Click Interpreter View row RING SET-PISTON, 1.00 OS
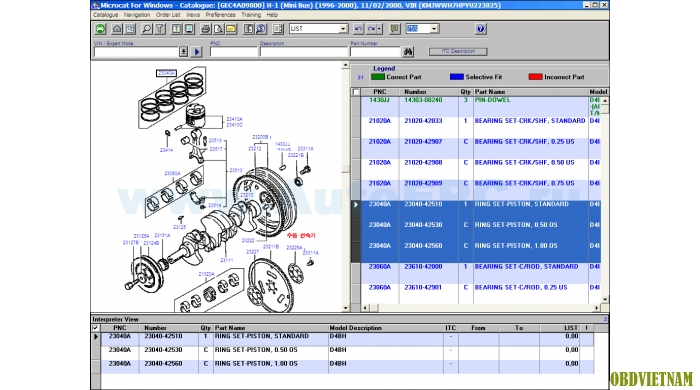Screen dimensions: 700x390 [347, 367]
